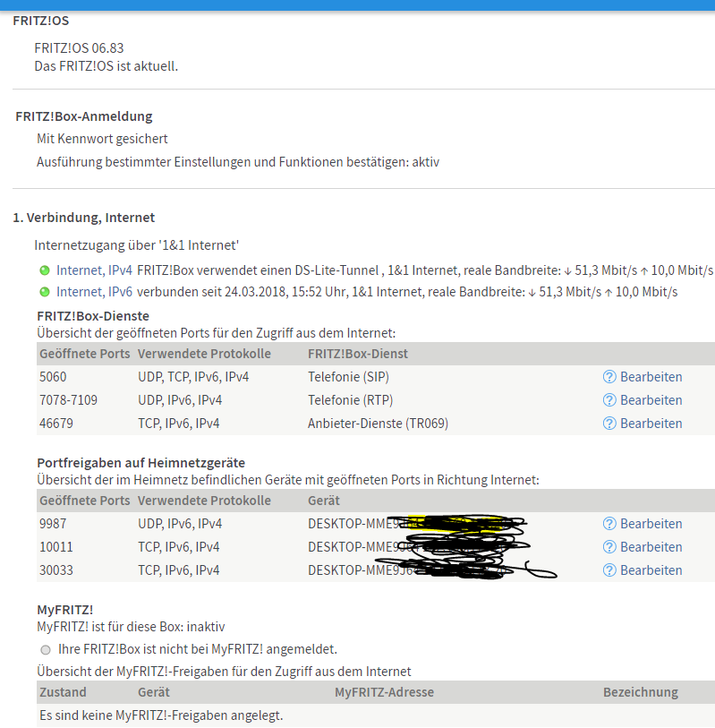Click 'MyFRITZ! ist für diese Box: inaktiv'
The width and height of the screenshot is (715, 728).
(x=131, y=626)
